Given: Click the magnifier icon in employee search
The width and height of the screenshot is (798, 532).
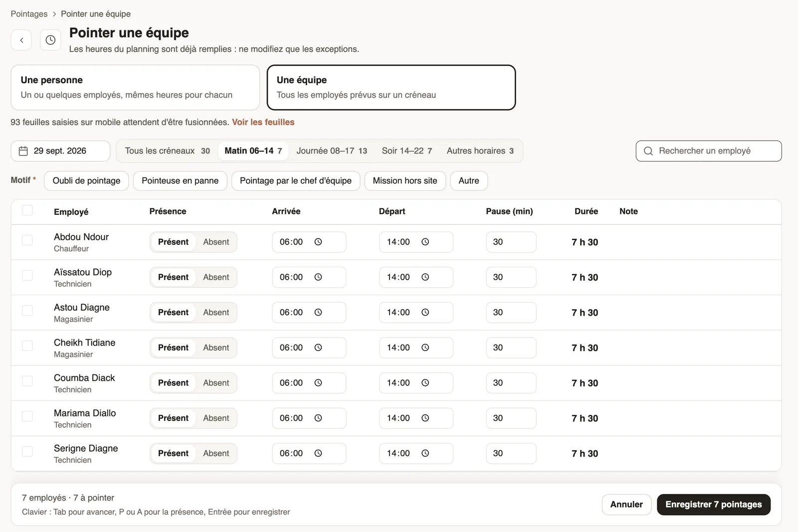Looking at the screenshot, I should coord(648,151).
